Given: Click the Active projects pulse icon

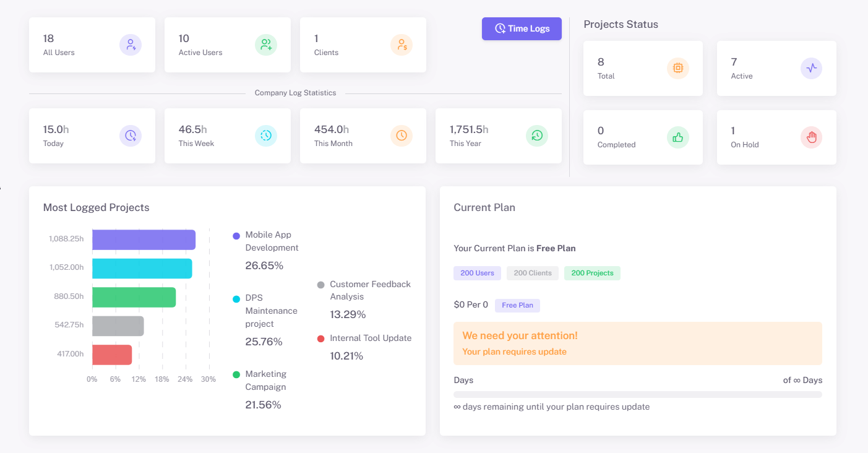Looking at the screenshot, I should click(x=812, y=68).
